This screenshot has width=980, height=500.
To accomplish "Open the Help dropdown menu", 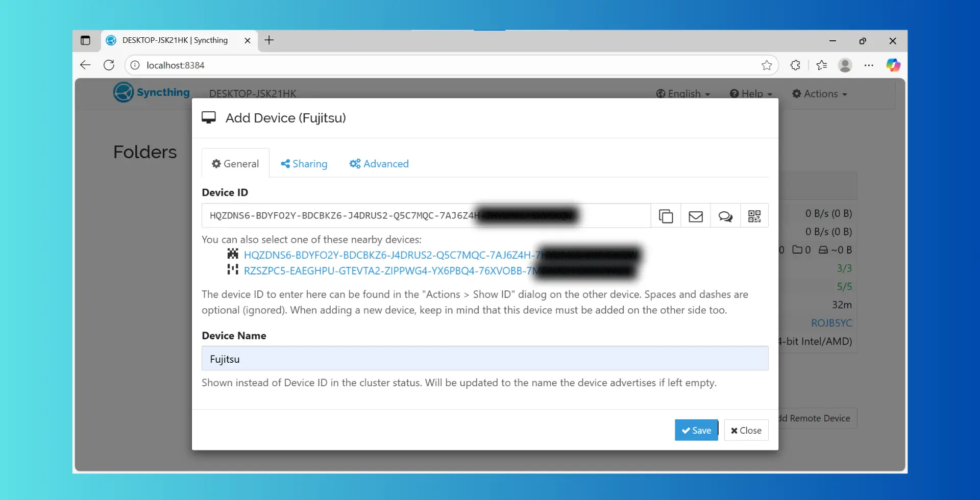I will (751, 94).
